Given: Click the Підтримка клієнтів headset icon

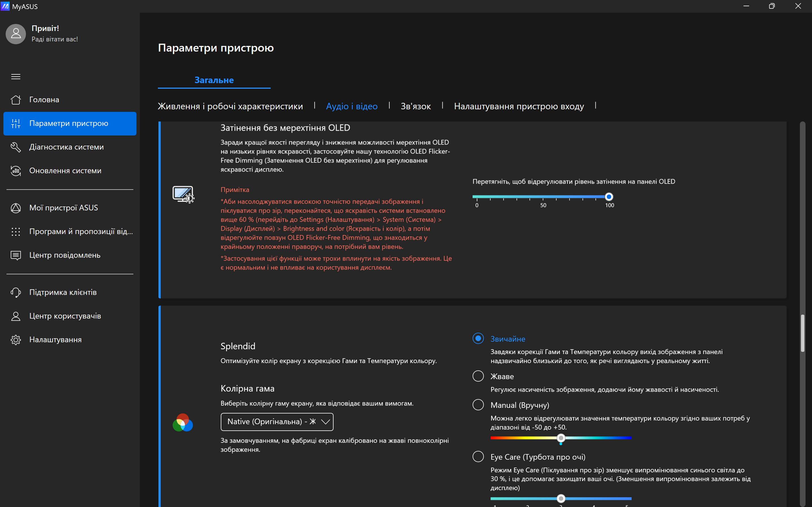Looking at the screenshot, I should tap(16, 292).
